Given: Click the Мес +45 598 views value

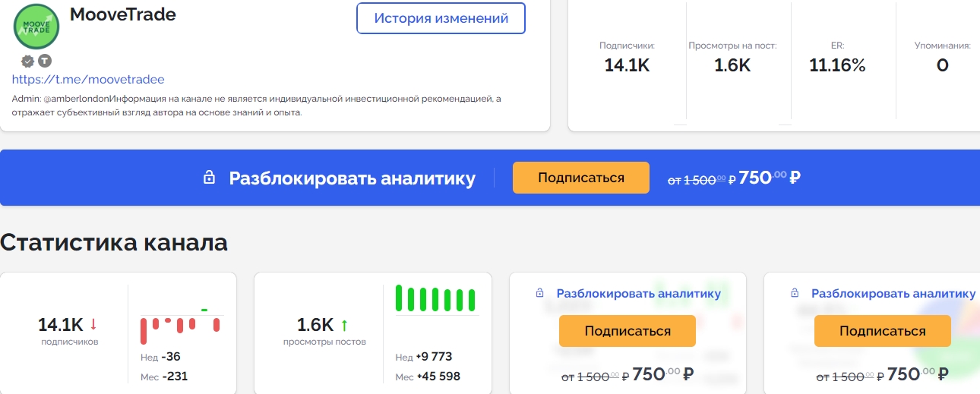Looking at the screenshot, I should (428, 377).
